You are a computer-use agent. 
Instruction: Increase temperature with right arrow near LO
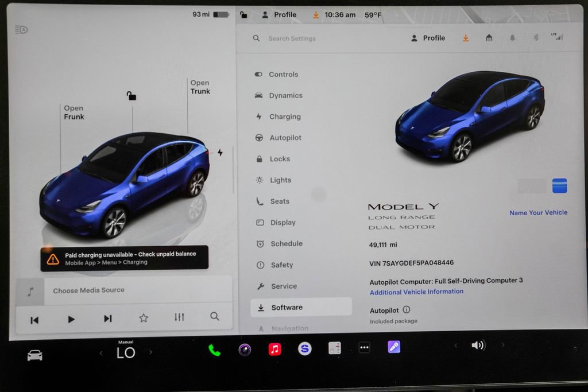point(151,352)
